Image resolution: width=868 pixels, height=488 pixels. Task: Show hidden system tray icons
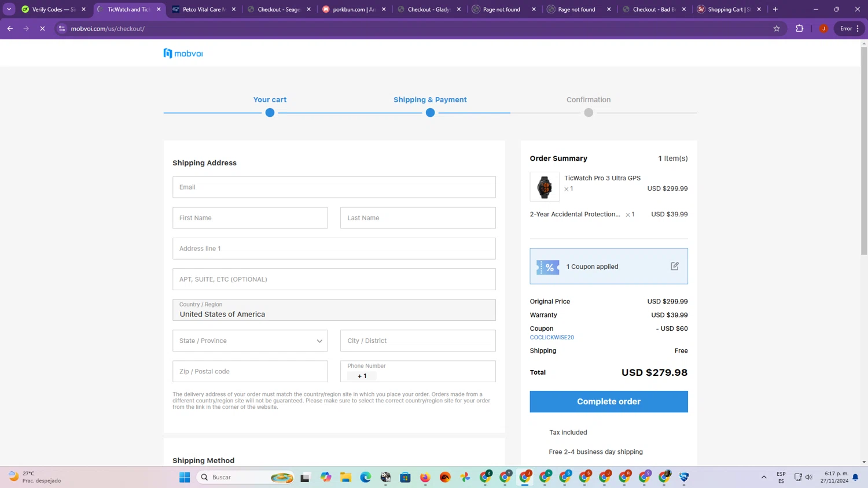[x=764, y=477]
